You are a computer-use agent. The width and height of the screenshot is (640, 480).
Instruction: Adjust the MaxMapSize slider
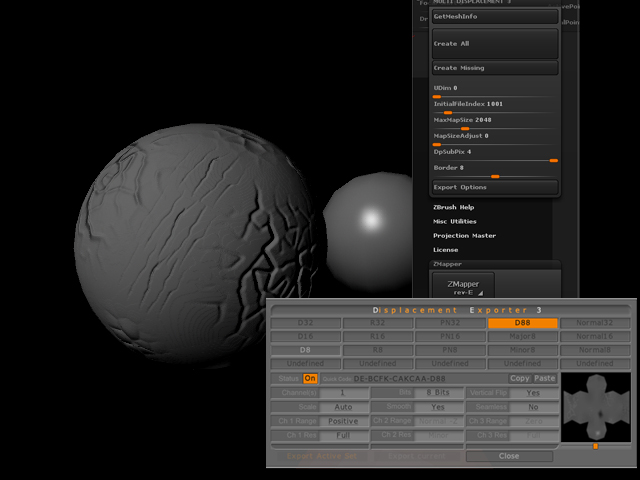495,124
